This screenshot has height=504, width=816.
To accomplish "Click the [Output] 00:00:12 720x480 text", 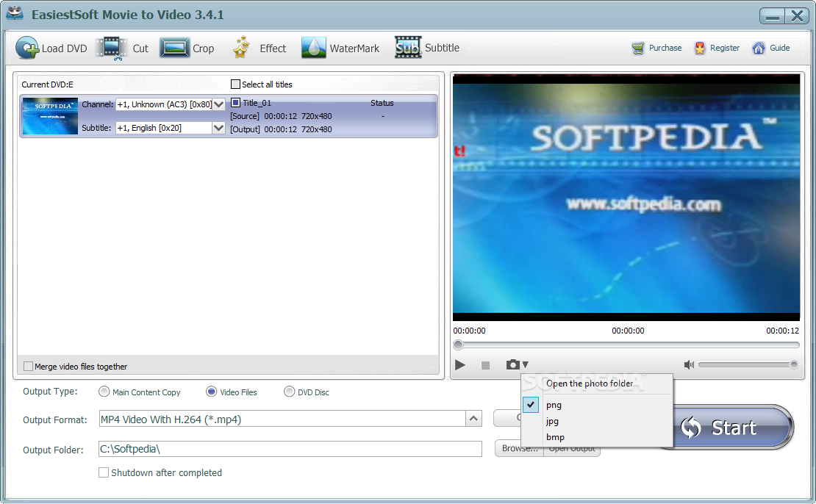I will 281,129.
